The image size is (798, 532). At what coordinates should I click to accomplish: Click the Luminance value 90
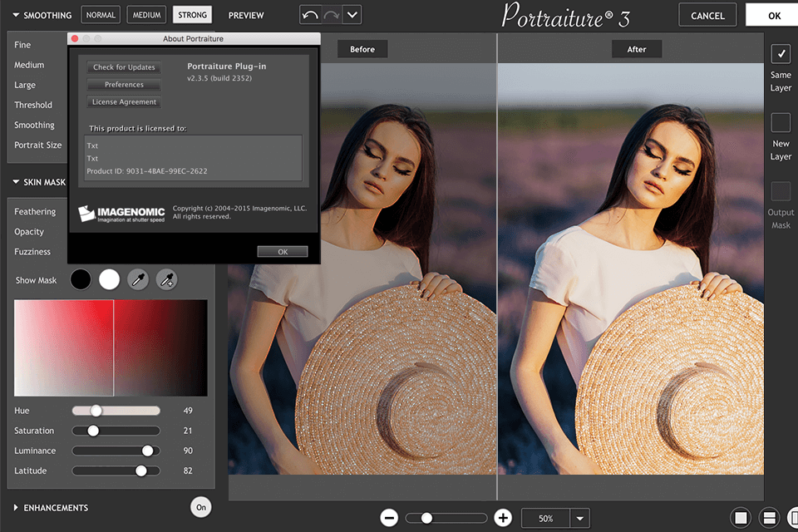(188, 451)
